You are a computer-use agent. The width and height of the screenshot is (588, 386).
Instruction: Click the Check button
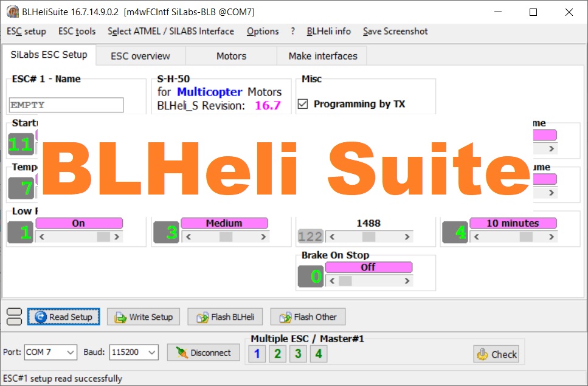496,354
